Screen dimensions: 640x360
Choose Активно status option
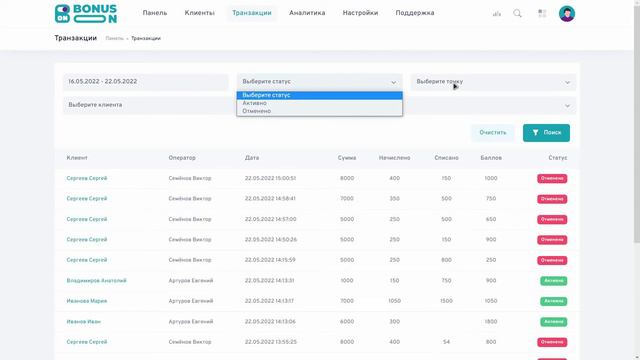[x=320, y=103]
